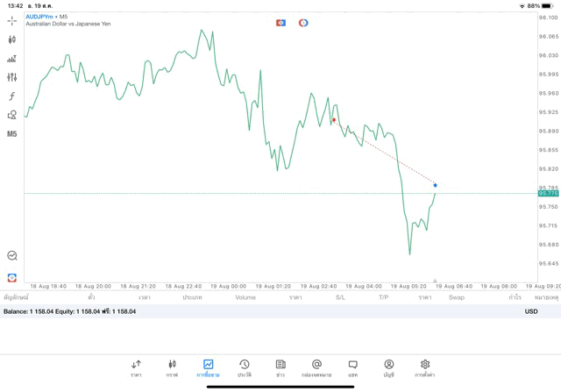Open the บัญชี account tab
Screen dimensions: 561x392
(x=388, y=367)
